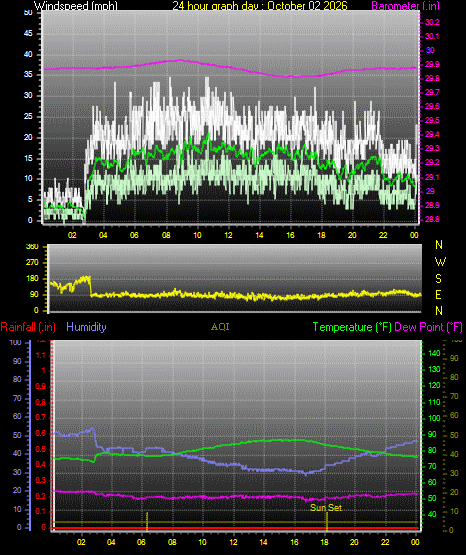
Task: Click hour "08" on windspeed chart time axis
Action: pyautogui.click(x=166, y=235)
